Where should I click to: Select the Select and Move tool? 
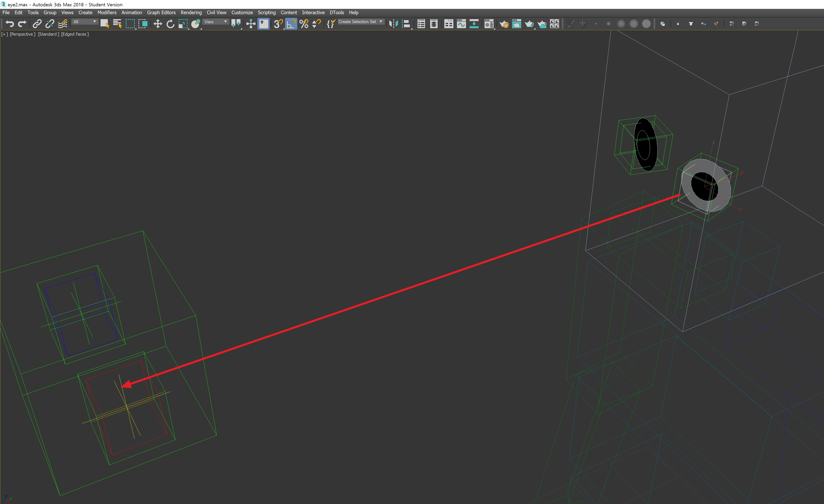pyautogui.click(x=158, y=24)
